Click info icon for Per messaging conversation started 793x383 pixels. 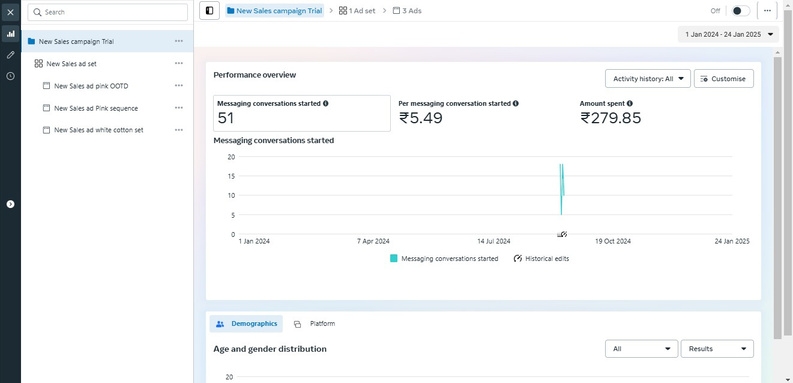[515, 103]
